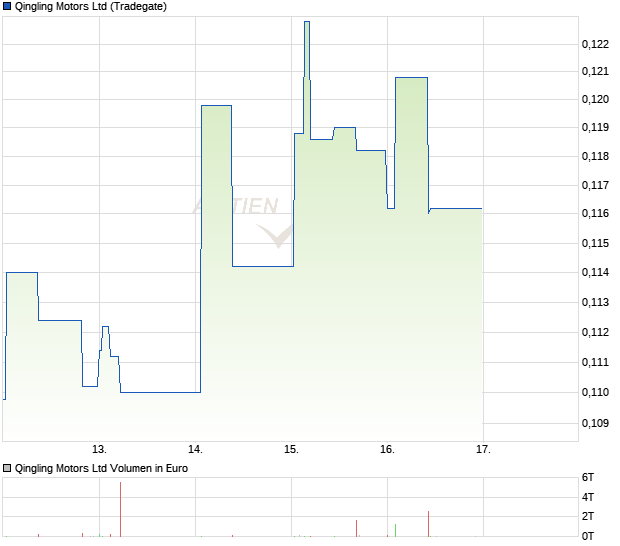Click the date axis label "13."
Image resolution: width=620 pixels, height=546 pixels.
(x=99, y=450)
